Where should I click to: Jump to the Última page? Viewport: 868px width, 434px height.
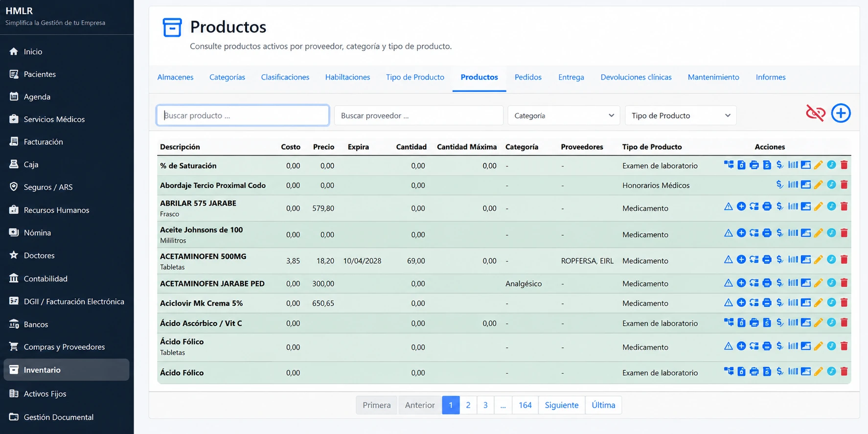coord(603,405)
